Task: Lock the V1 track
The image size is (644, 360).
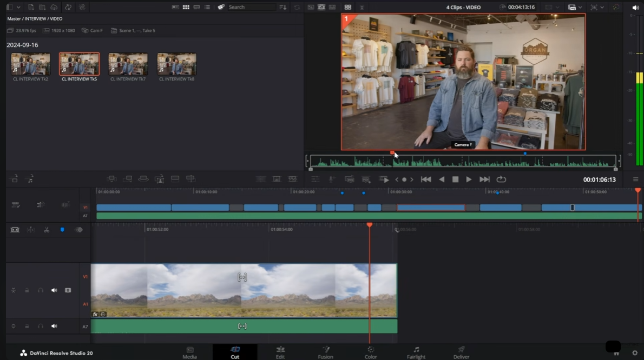Action: coord(27,290)
